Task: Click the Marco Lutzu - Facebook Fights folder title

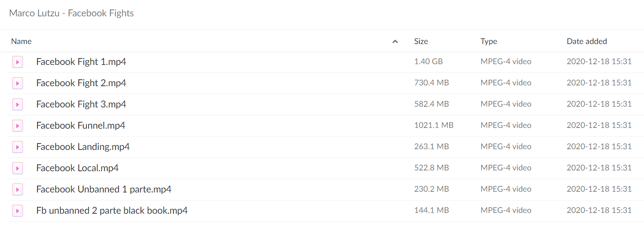Action: click(71, 13)
